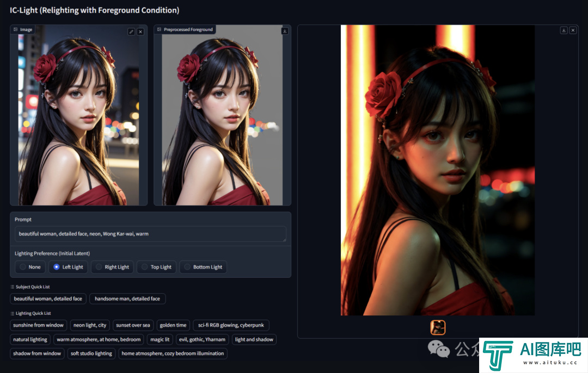
Task: Select None lighting preference
Action: (x=30, y=267)
